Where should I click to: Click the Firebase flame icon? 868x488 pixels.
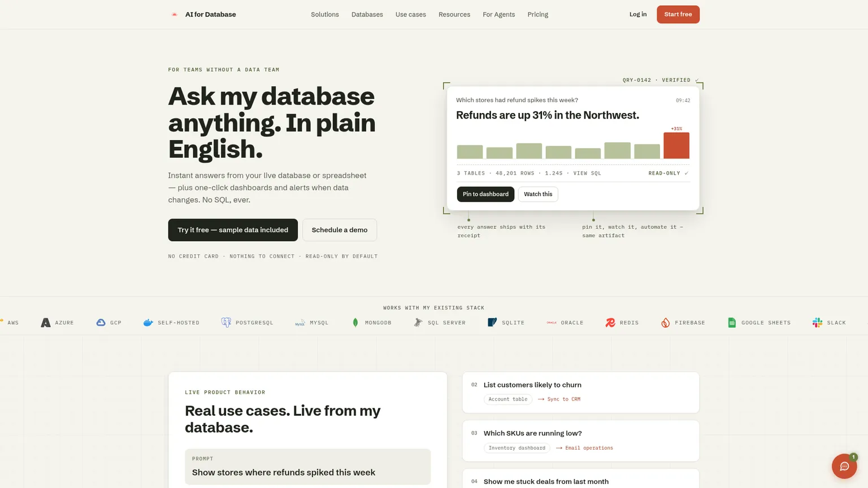point(666,323)
